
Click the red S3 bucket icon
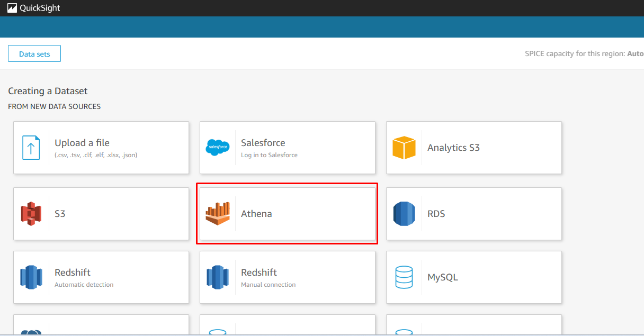31,214
